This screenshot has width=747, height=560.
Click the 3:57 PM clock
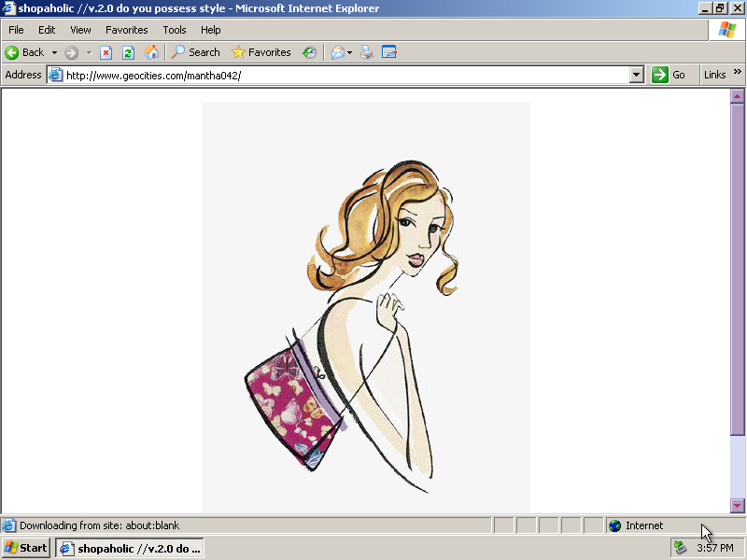714,548
